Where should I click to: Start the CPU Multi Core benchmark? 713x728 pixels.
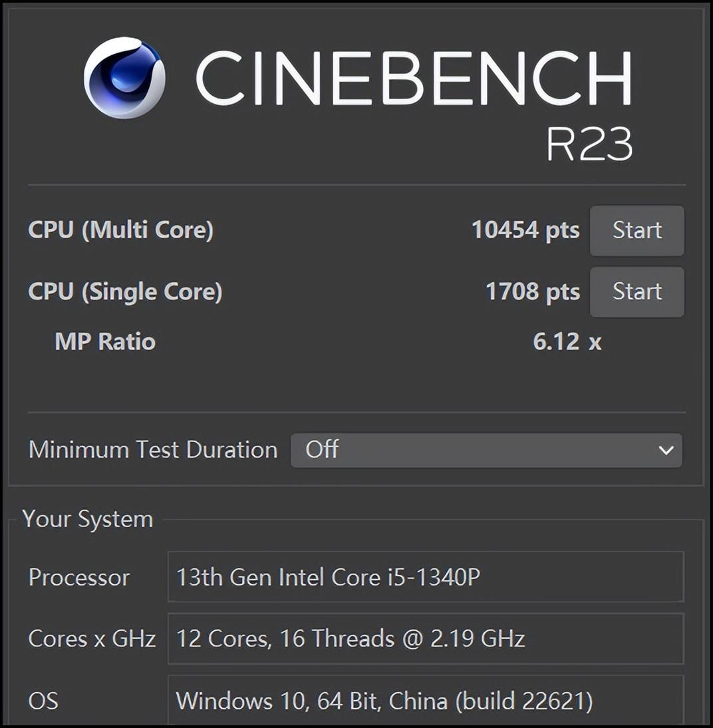point(637,231)
